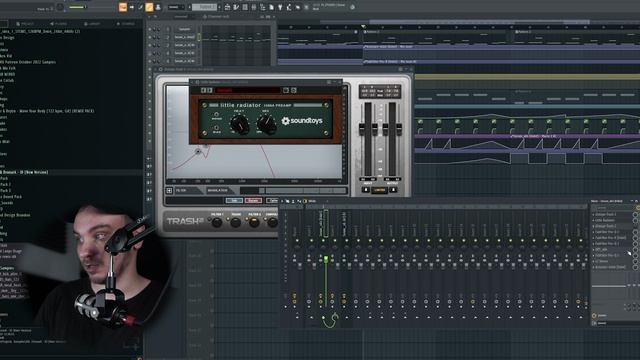The width and height of the screenshot is (640, 360).
Task: Switch to the Project tab in the browser
Action: [x=26, y=24]
